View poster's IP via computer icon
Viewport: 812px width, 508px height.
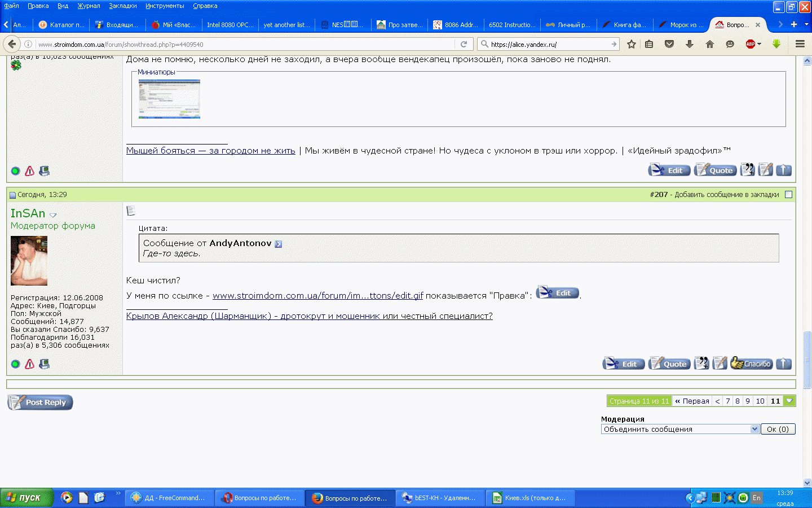(x=43, y=364)
